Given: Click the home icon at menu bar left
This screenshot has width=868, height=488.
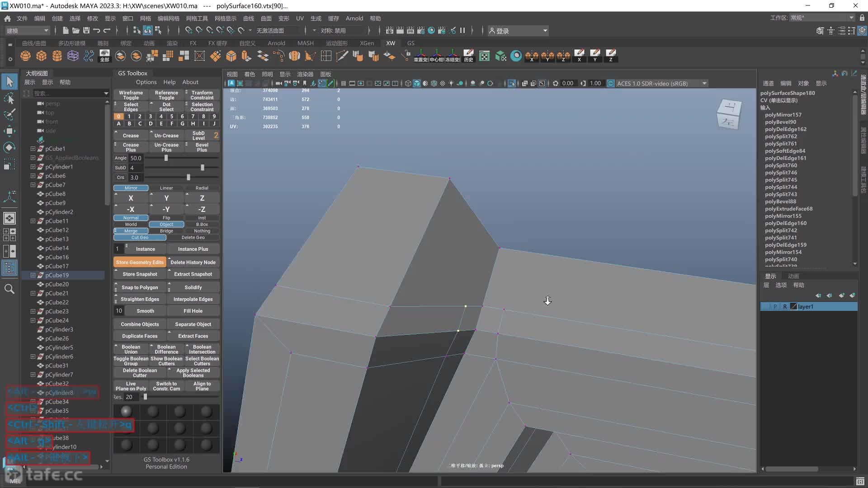Looking at the screenshot, I should pyautogui.click(x=7, y=19).
